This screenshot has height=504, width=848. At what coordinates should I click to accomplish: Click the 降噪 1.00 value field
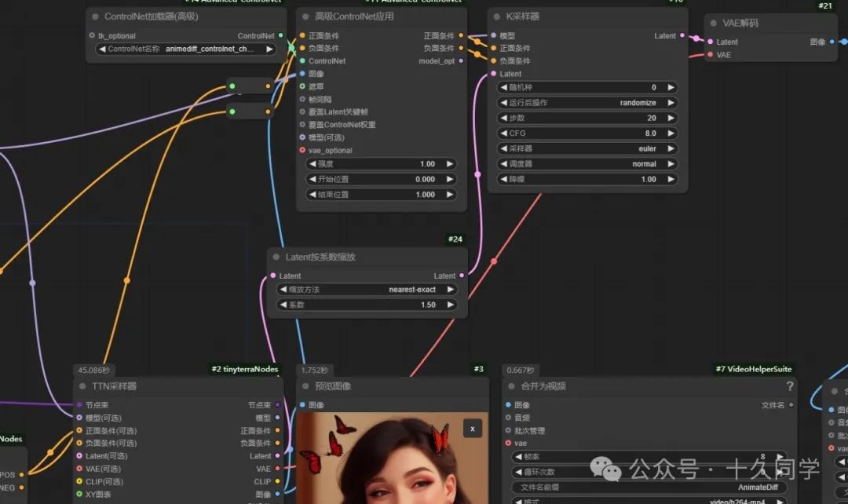pos(588,179)
